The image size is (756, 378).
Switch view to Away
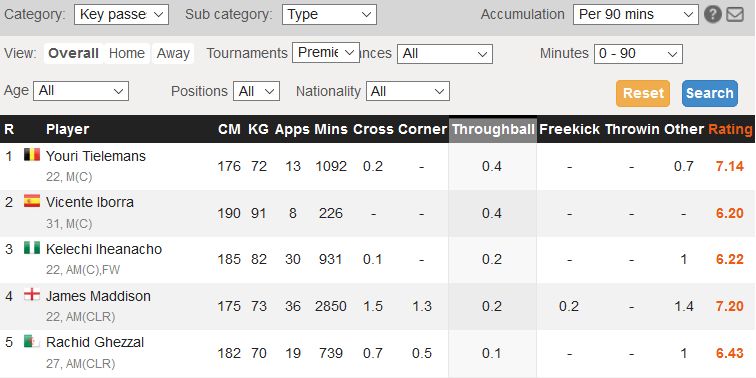coord(173,53)
